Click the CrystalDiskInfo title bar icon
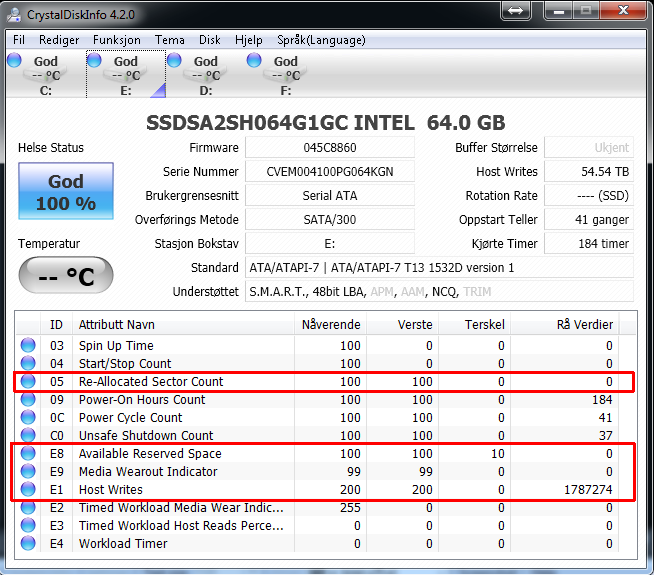The image size is (654, 575). [15, 15]
